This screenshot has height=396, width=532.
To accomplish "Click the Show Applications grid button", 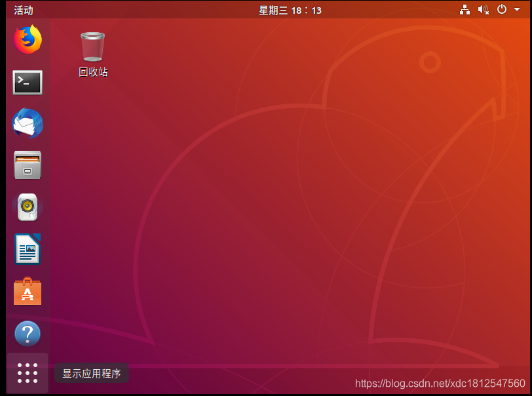I will [28, 373].
